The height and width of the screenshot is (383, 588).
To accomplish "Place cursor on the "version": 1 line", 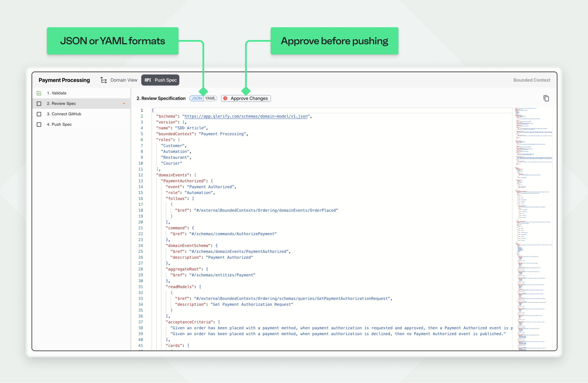I will pyautogui.click(x=171, y=122).
